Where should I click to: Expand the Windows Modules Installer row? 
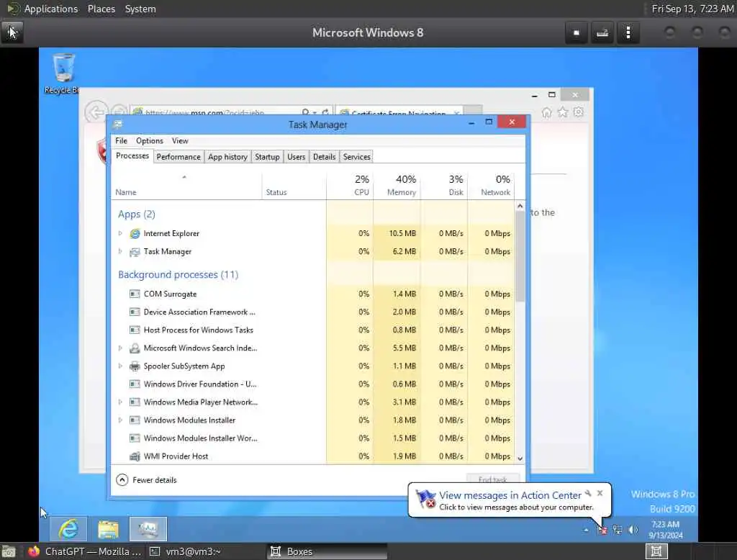(120, 420)
